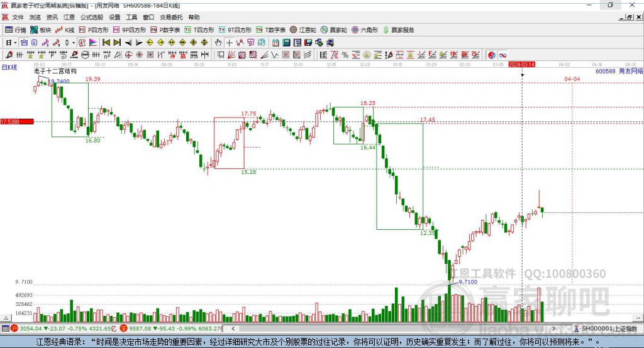644x348 pixels.
Task: Click the black right arrow icon
Action: pyautogui.click(x=139, y=43)
